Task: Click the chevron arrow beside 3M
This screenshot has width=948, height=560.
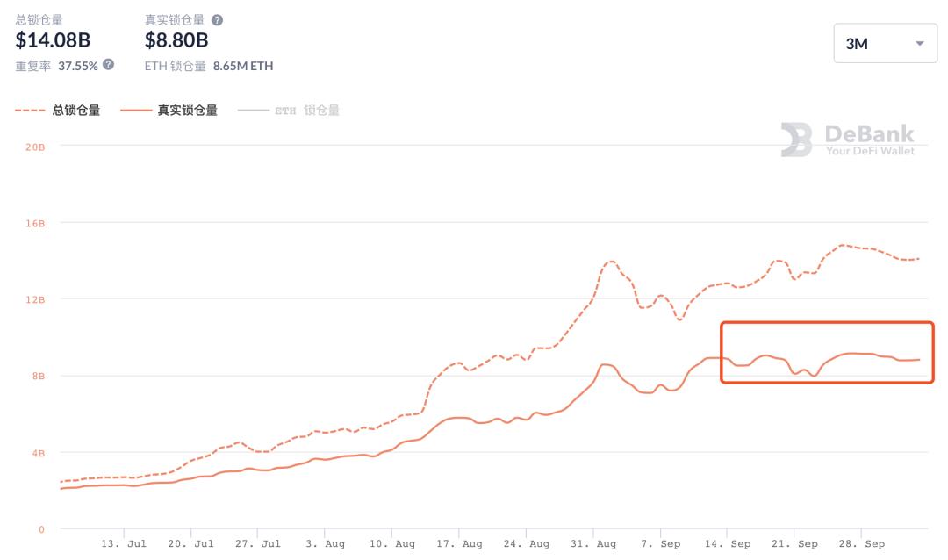Action: pyautogui.click(x=918, y=42)
